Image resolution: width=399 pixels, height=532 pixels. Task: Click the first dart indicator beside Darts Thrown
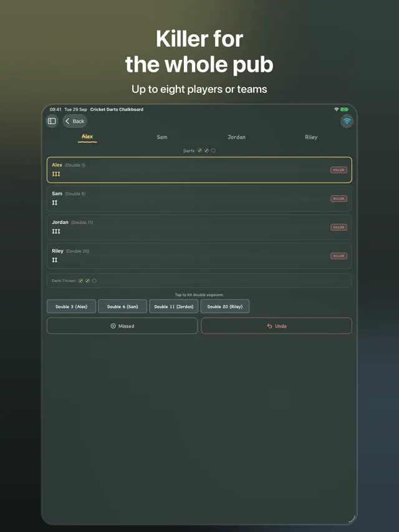click(81, 281)
